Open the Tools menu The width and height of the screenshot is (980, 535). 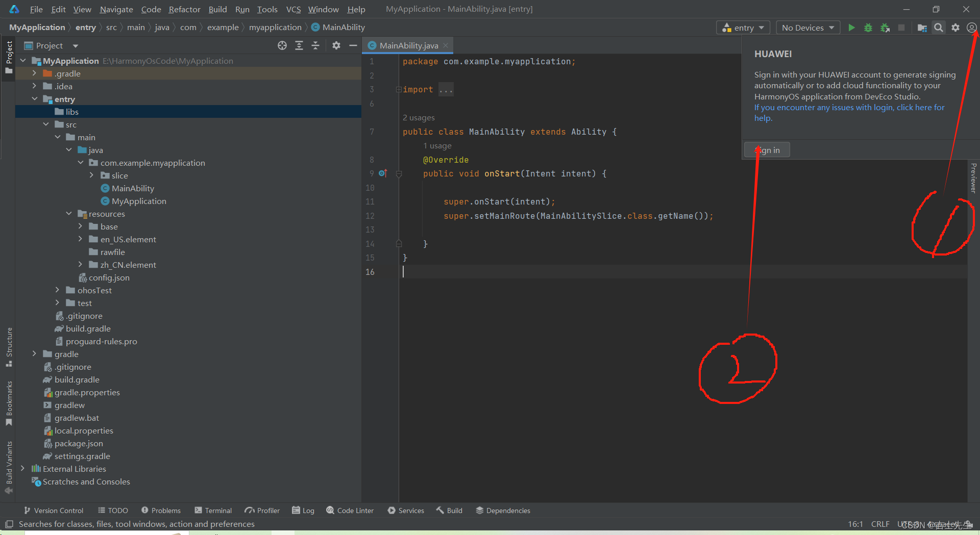point(267,9)
